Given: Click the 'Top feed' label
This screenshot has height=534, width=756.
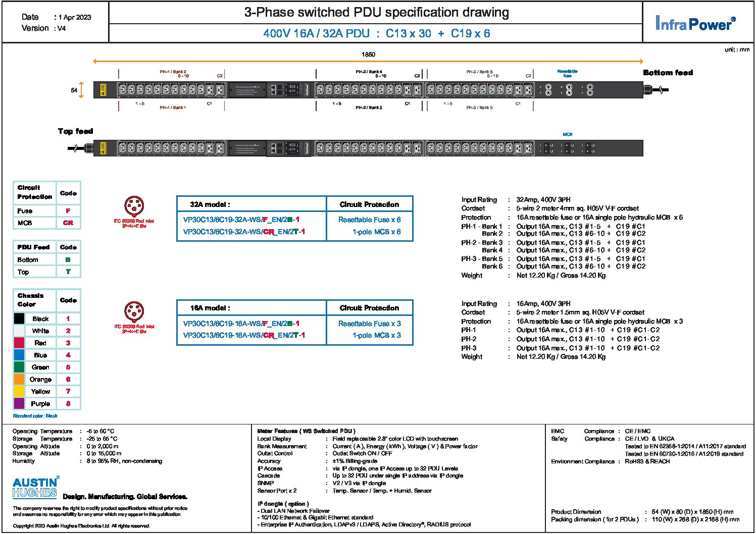Looking at the screenshot, I should point(75,131).
